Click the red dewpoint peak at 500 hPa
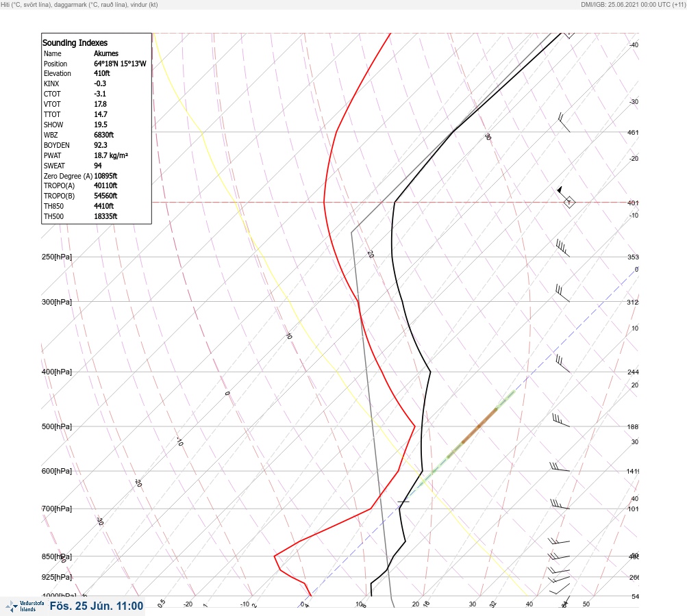 (x=414, y=426)
